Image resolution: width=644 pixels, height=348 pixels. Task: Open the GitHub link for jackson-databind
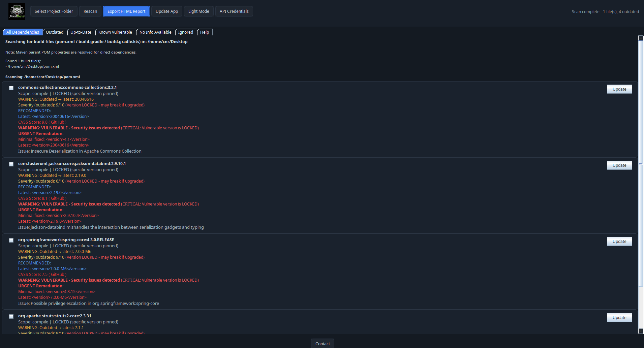(x=57, y=198)
